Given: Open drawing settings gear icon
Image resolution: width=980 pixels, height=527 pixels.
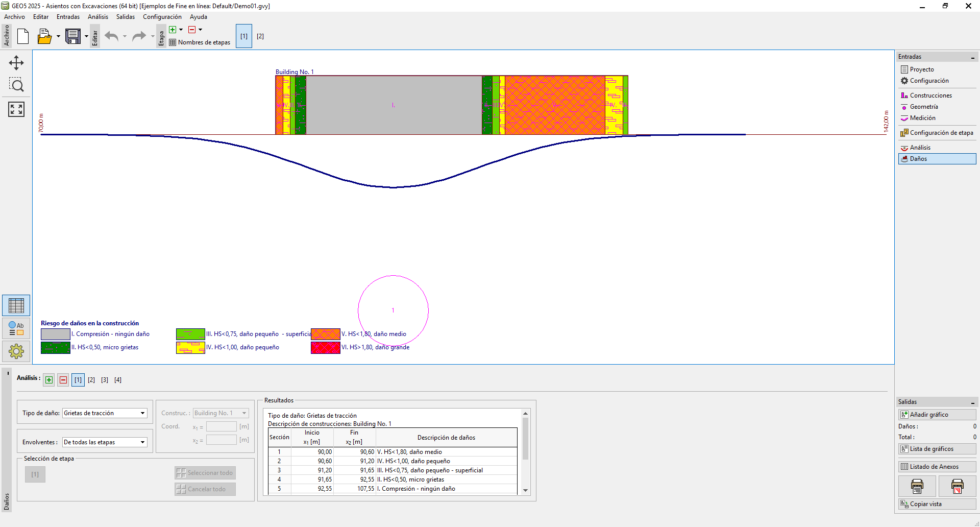Looking at the screenshot, I should 16,351.
